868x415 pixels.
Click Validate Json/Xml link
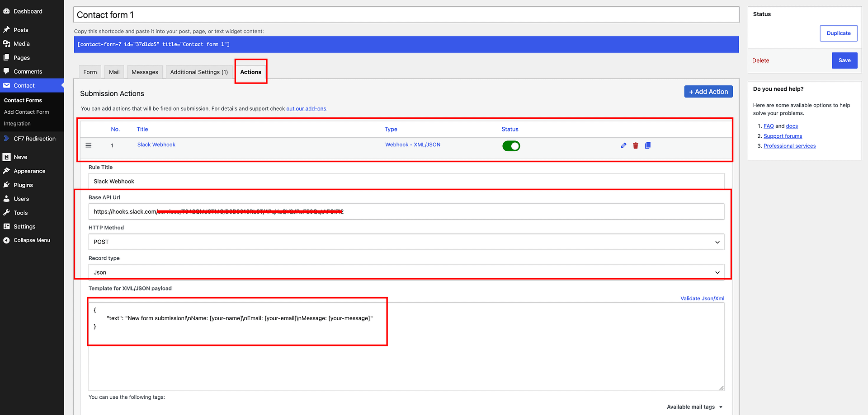(x=702, y=298)
